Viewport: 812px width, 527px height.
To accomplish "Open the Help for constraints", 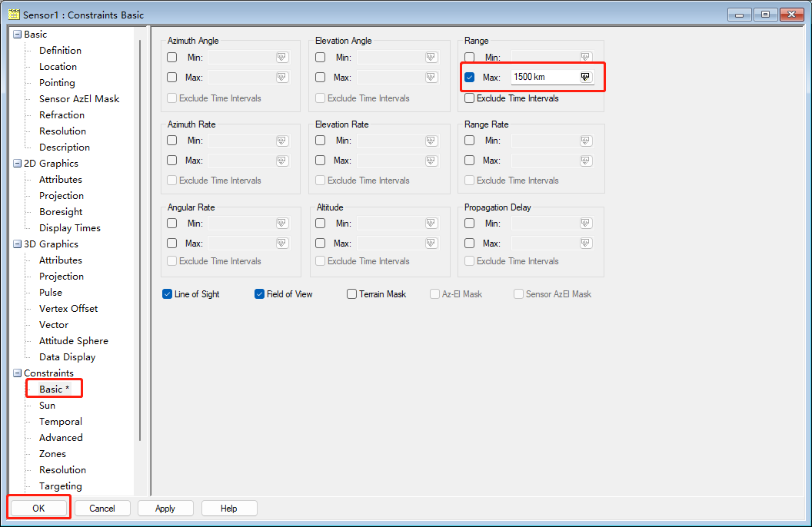I will (228, 508).
